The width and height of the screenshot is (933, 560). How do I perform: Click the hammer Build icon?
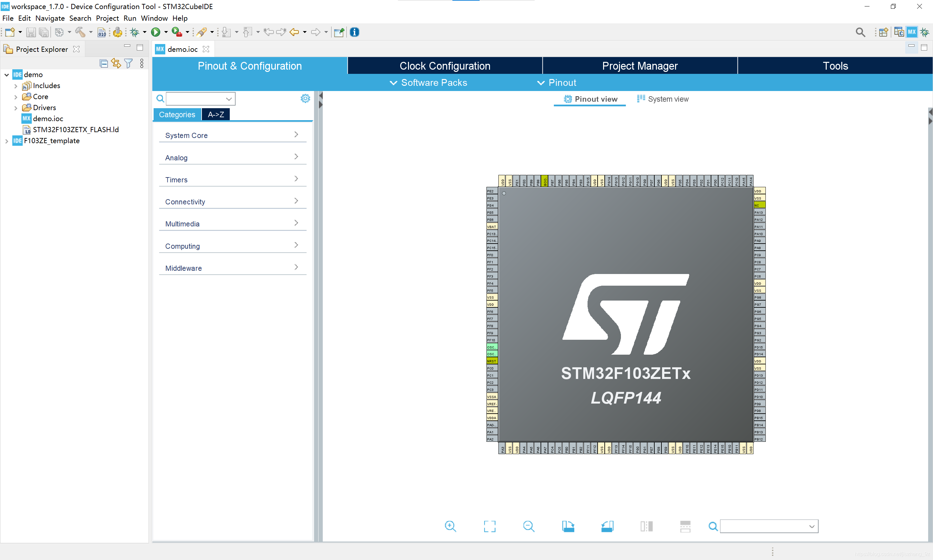80,32
